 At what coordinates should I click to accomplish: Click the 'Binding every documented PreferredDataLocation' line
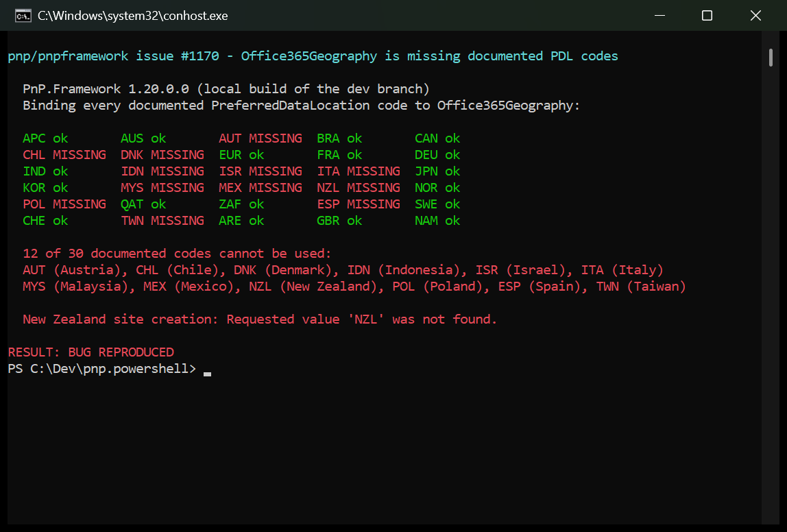point(301,106)
